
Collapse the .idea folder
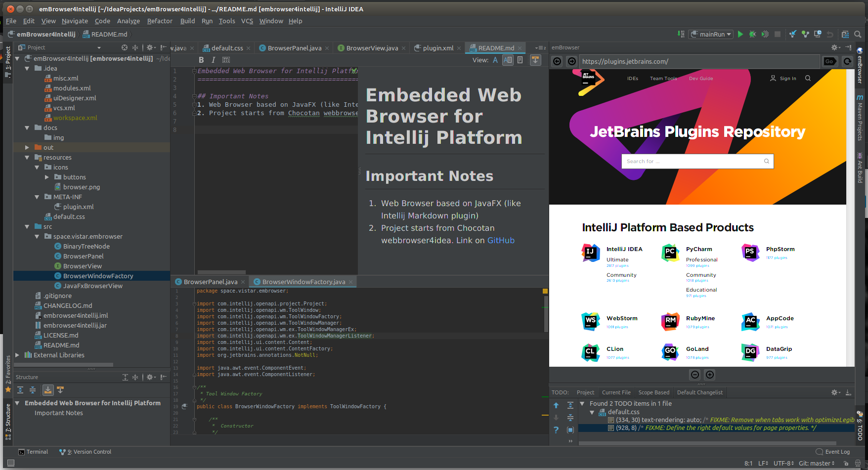point(27,69)
